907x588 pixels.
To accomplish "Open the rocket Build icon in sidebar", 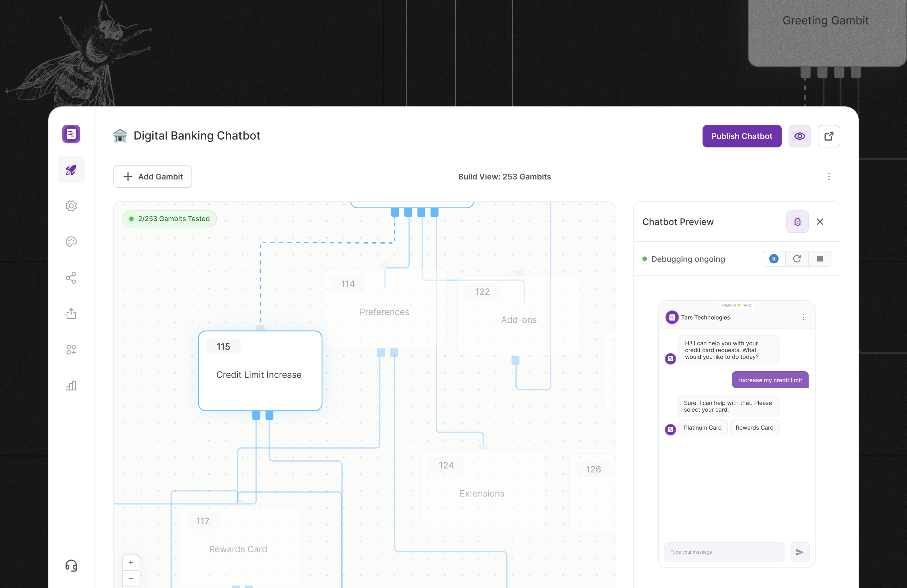I will pyautogui.click(x=71, y=170).
